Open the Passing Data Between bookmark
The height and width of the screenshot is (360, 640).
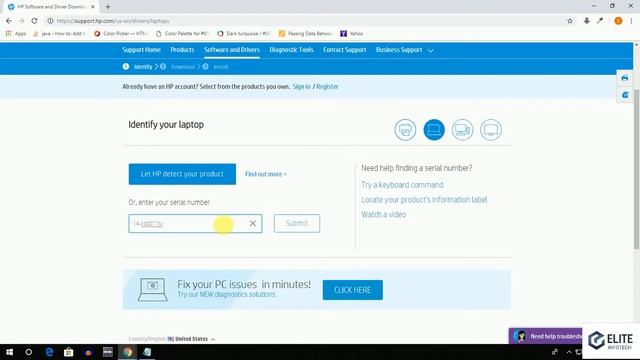[x=306, y=33]
